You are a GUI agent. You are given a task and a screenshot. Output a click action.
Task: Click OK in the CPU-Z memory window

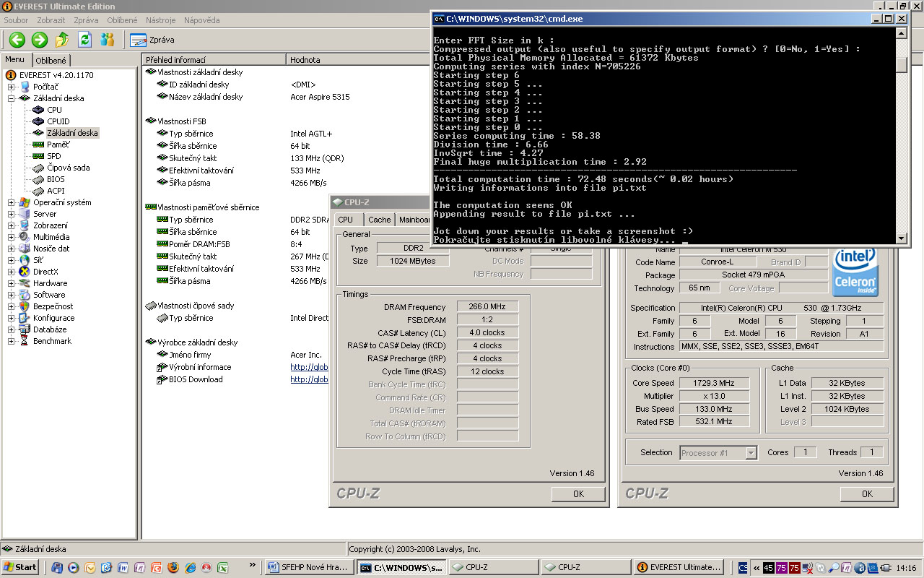point(578,494)
